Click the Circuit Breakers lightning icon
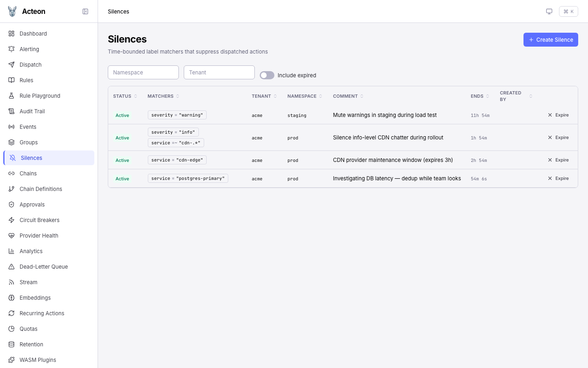The height and width of the screenshot is (368, 588). tap(11, 220)
